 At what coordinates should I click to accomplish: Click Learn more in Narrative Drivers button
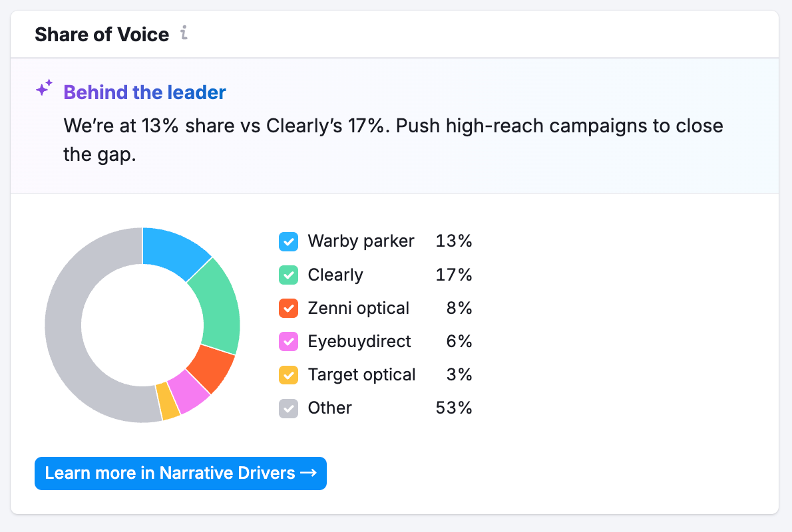pos(180,473)
